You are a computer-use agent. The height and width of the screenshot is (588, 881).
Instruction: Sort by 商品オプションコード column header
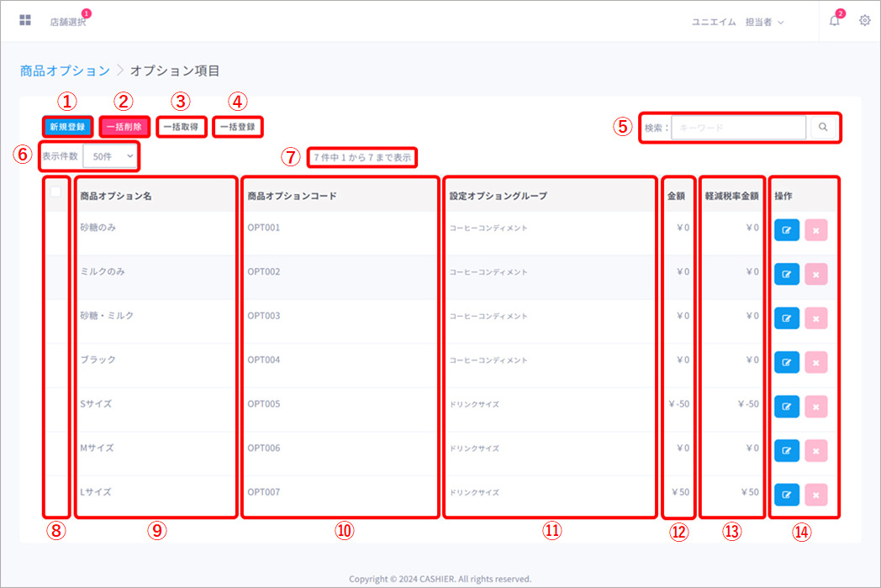coord(293,196)
